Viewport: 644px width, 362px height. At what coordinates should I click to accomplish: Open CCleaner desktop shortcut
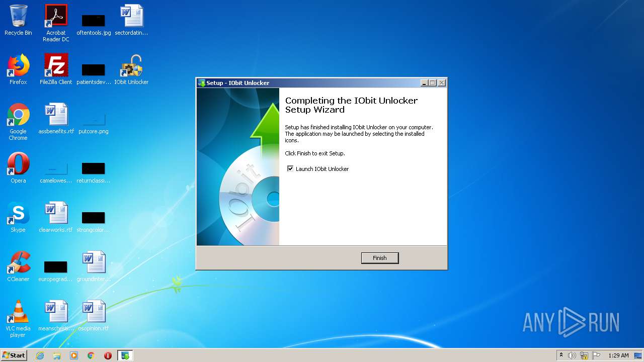coord(18,266)
